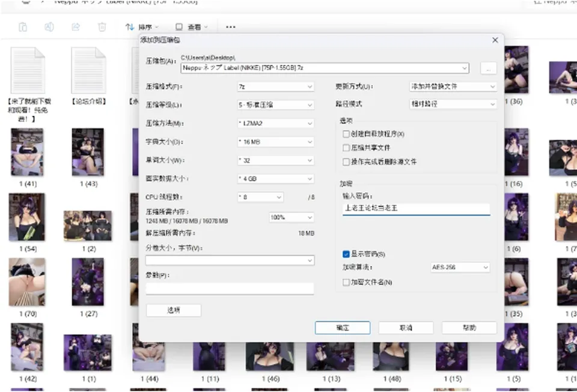Confirm with the 确定 button

[343, 328]
